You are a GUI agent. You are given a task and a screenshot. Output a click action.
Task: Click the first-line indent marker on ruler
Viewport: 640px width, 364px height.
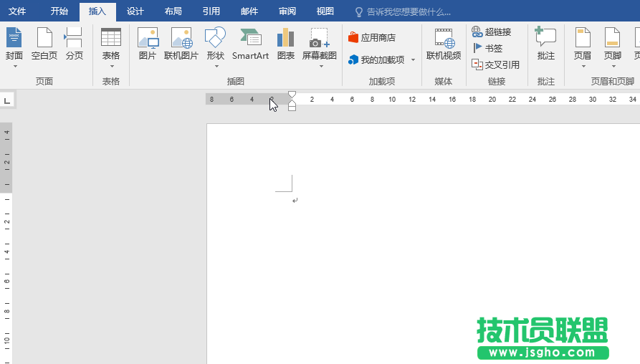point(292,95)
